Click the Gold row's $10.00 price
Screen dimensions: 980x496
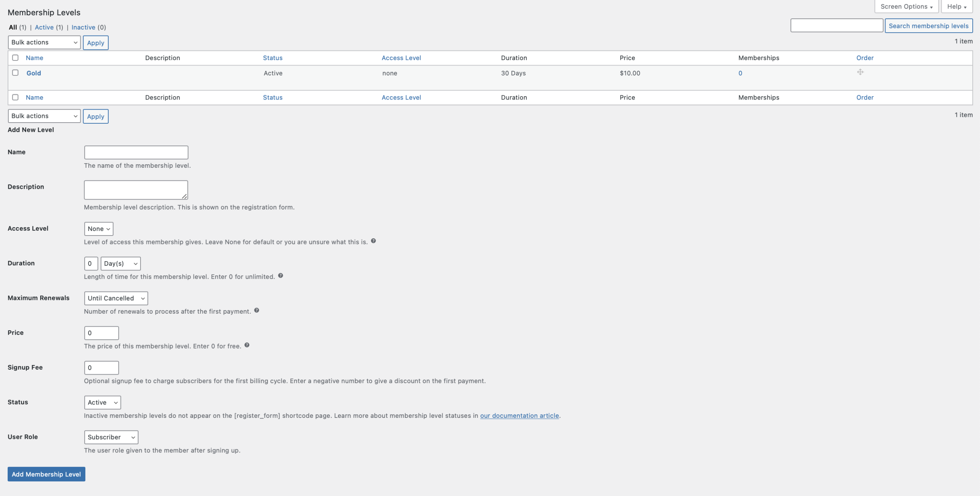point(630,73)
